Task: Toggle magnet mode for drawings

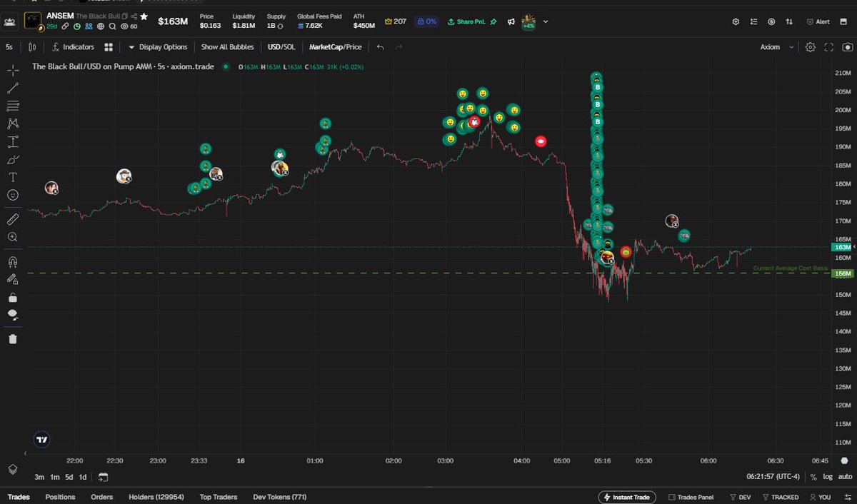Action: tap(12, 262)
